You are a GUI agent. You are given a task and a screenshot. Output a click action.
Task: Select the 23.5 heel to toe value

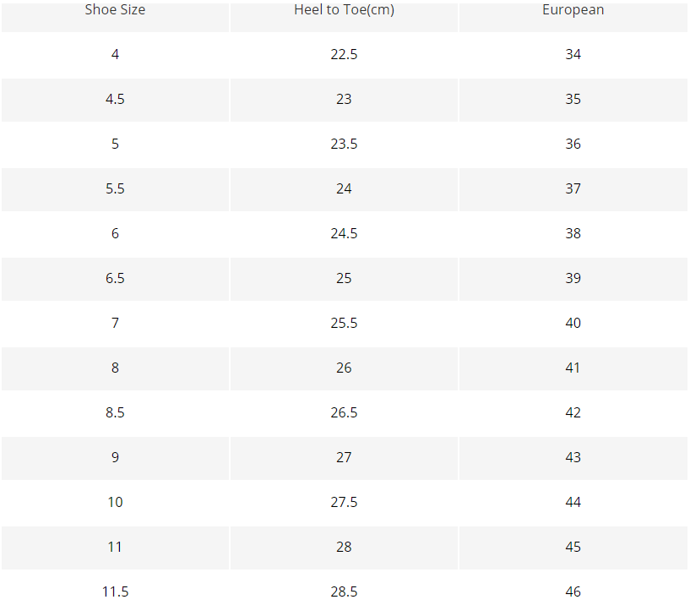point(344,144)
